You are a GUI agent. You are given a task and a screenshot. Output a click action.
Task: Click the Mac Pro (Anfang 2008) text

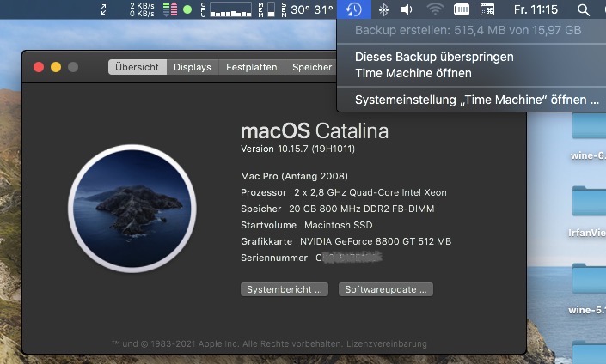[294, 176]
